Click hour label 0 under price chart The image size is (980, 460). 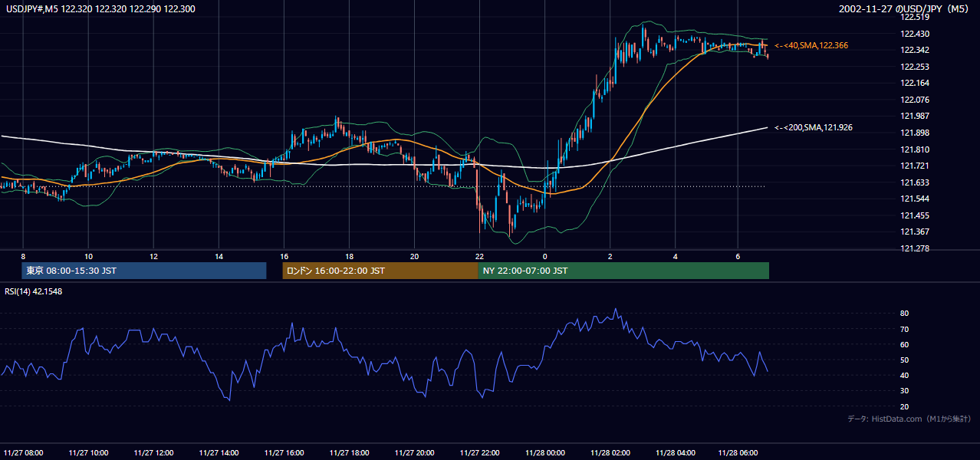[x=544, y=256]
